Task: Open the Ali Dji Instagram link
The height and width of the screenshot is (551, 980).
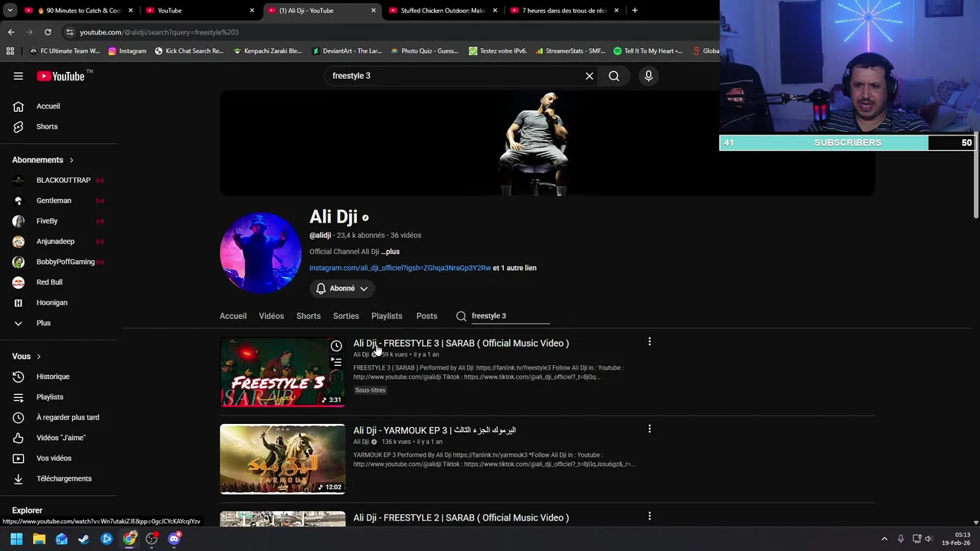Action: pyautogui.click(x=400, y=268)
